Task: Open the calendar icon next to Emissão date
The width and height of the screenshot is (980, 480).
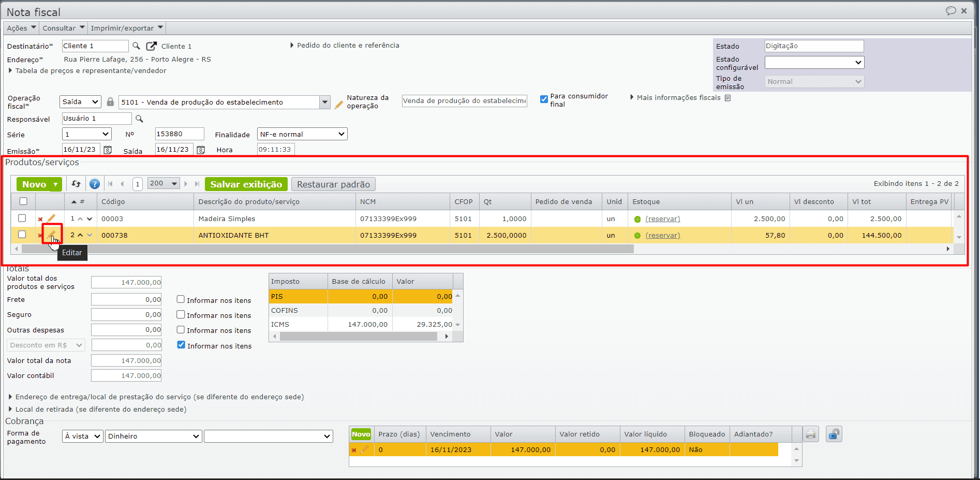Action: [108, 150]
